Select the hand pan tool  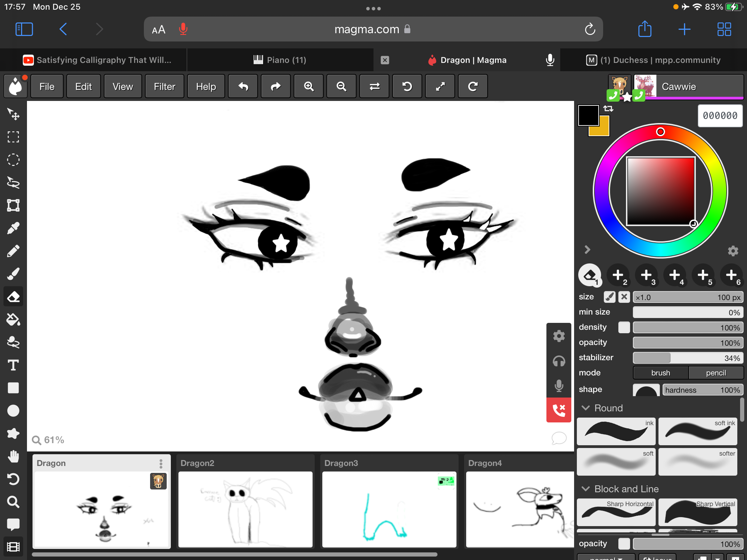13,456
